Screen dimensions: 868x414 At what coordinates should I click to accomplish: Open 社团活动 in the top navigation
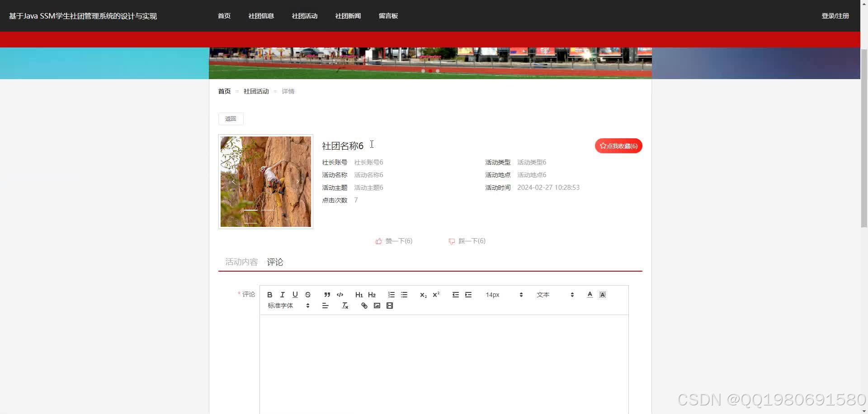[x=305, y=16]
